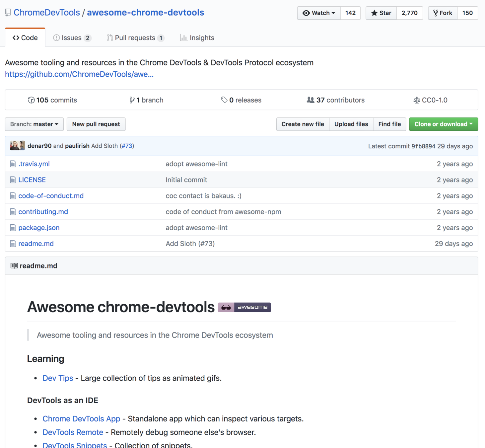The height and width of the screenshot is (448, 485).
Task: Click the commits history clock icon
Action: [x=31, y=100]
